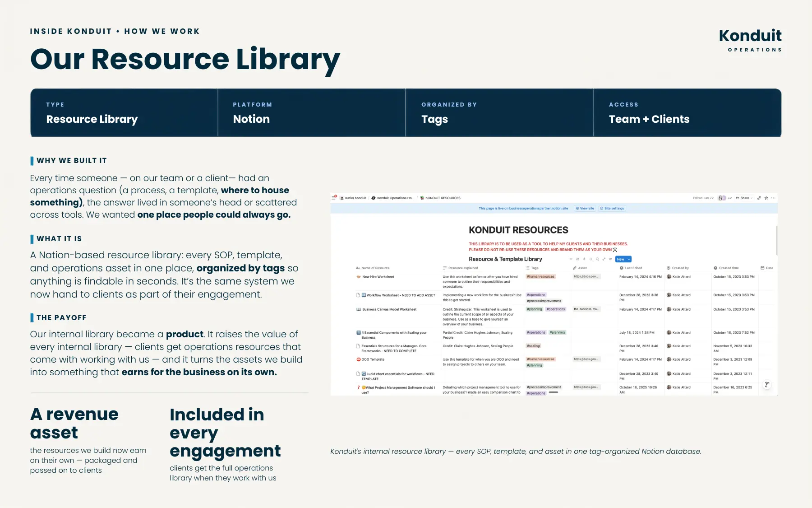Click the red OOO Template row icon
This screenshot has width=812, height=508.
(359, 359)
